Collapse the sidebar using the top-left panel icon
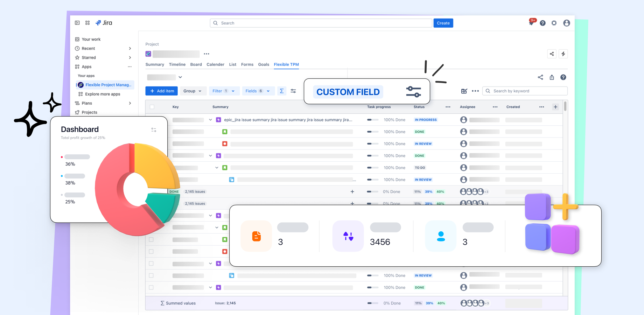Viewport: 644px width, 315px height. pyautogui.click(x=77, y=23)
